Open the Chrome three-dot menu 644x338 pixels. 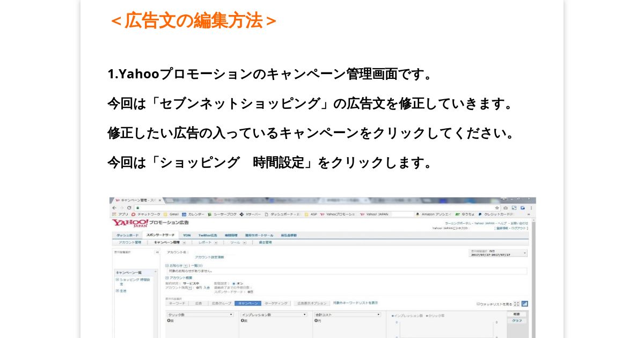point(531,208)
